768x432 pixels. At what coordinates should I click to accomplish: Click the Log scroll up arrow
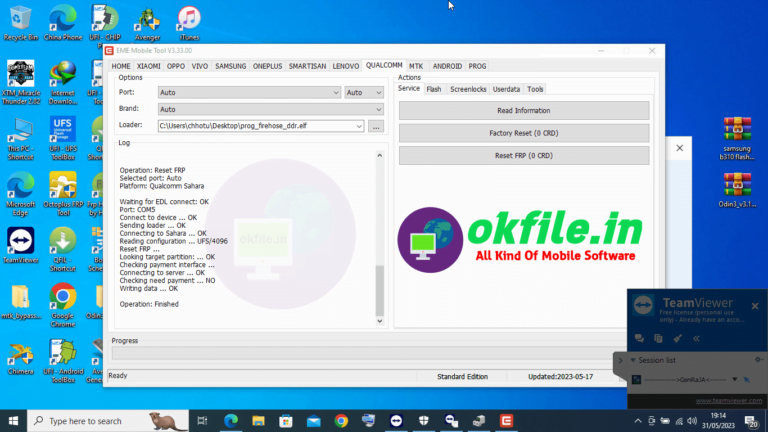coord(380,155)
